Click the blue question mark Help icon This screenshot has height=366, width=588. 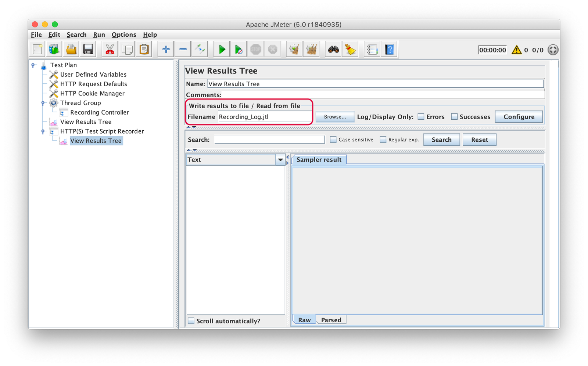pos(389,49)
